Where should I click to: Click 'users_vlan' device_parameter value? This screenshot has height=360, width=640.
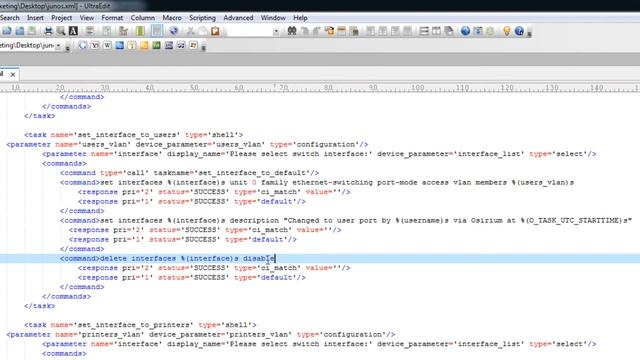pos(239,144)
